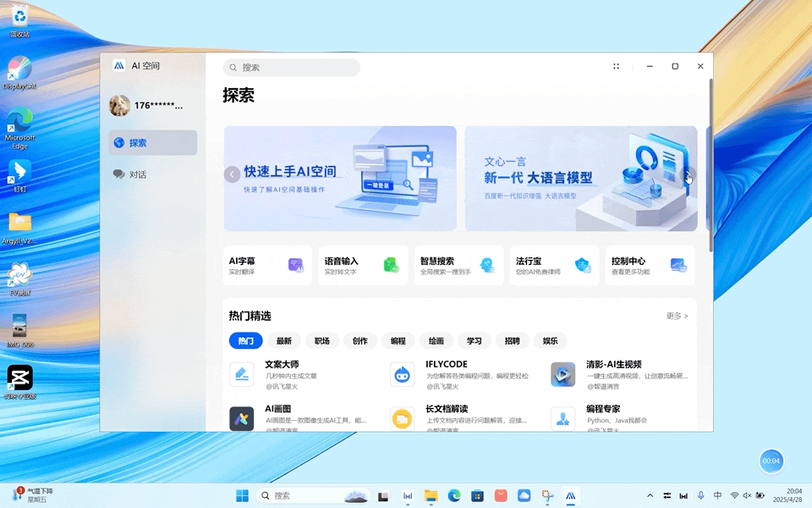Viewport: 812px width, 508px height.
Task: Open 清影-AI生视频 video generator icon
Action: pyautogui.click(x=562, y=374)
